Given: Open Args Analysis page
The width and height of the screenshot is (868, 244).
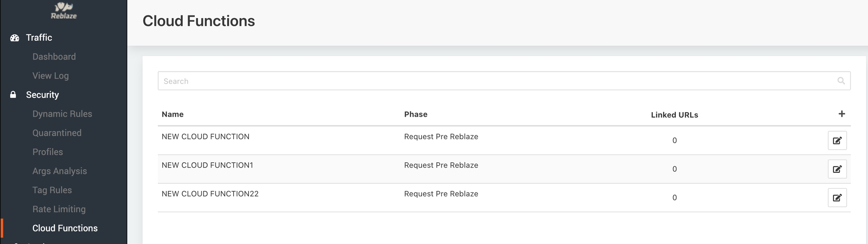Looking at the screenshot, I should point(60,171).
